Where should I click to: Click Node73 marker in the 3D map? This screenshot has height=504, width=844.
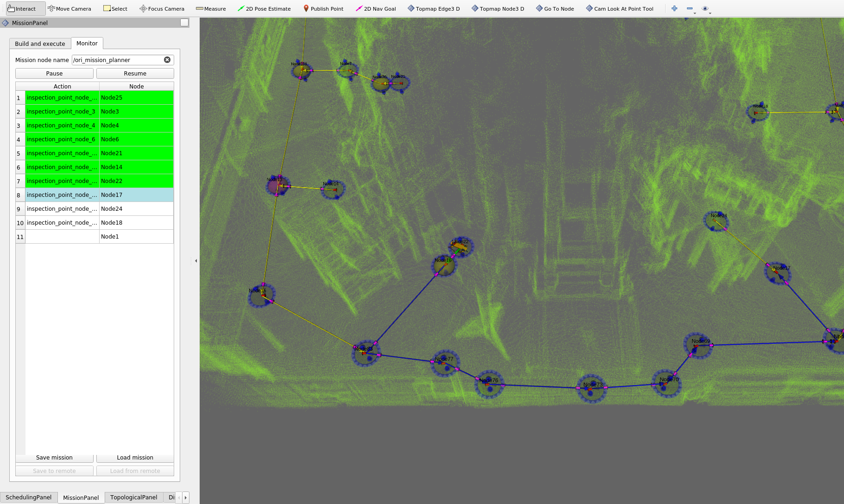pos(592,389)
